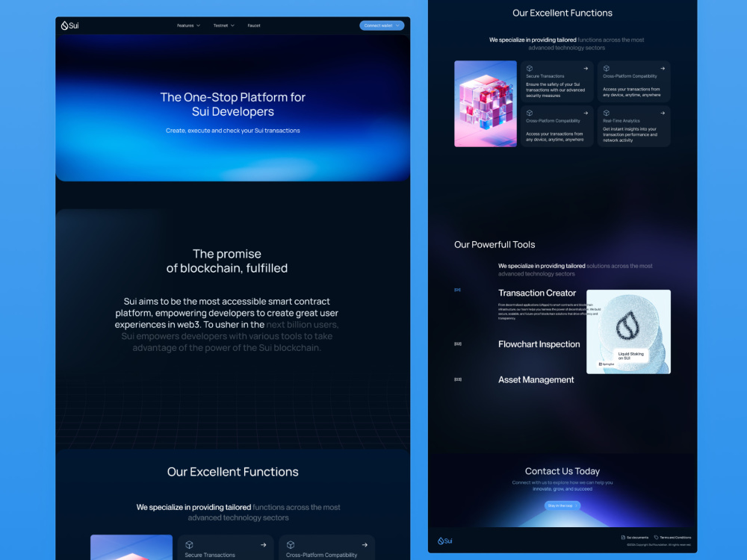
Task: Expand the chevron next to Testnet
Action: click(x=232, y=25)
